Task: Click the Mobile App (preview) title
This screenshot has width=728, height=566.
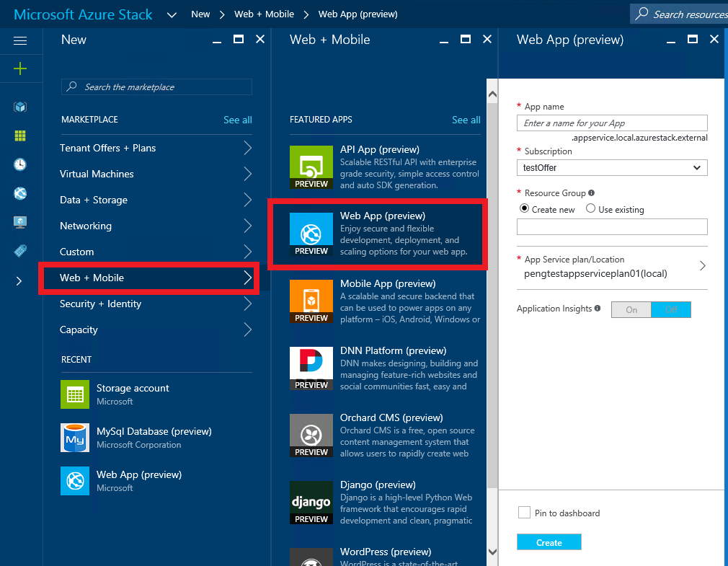Action: (x=388, y=283)
